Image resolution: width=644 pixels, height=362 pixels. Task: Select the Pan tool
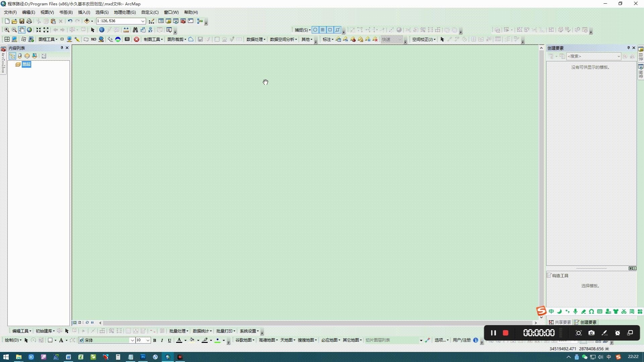pos(21,30)
